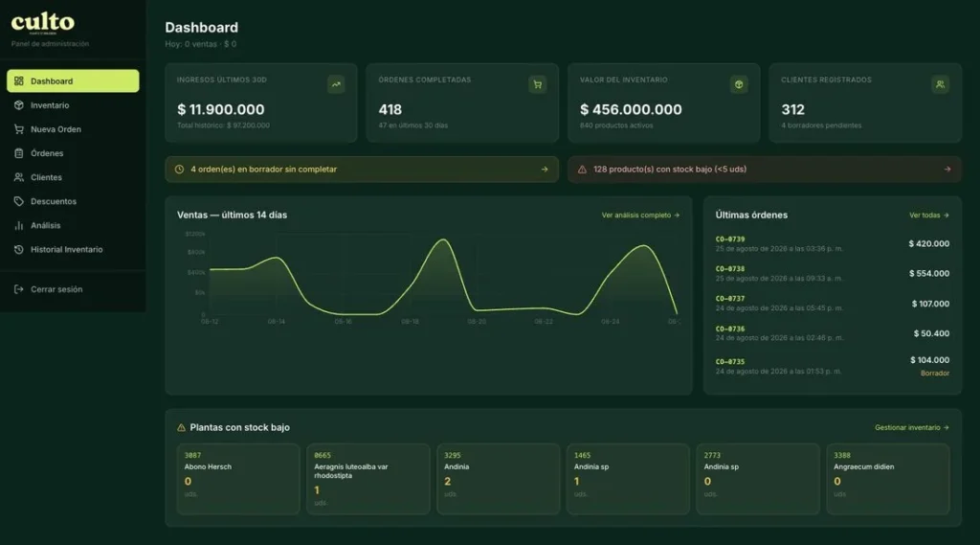980x545 pixels.
Task: Click the $ 456.000.000 inventory value
Action: (631, 109)
